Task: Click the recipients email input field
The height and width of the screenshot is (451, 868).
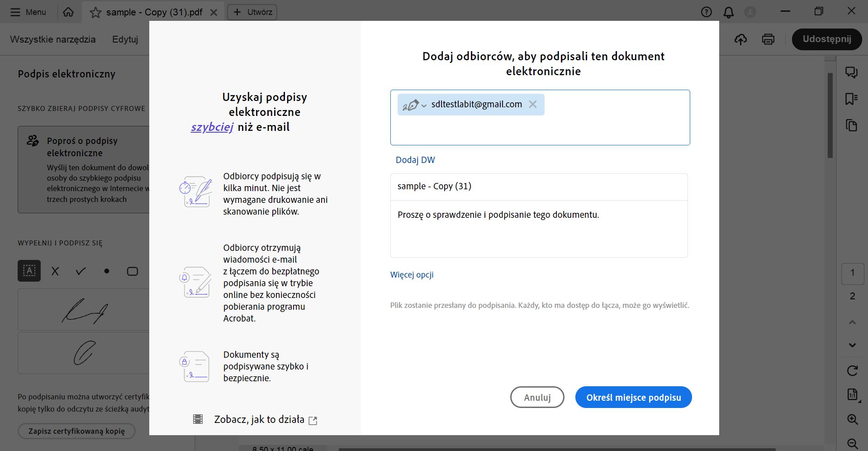Action: pos(540,118)
